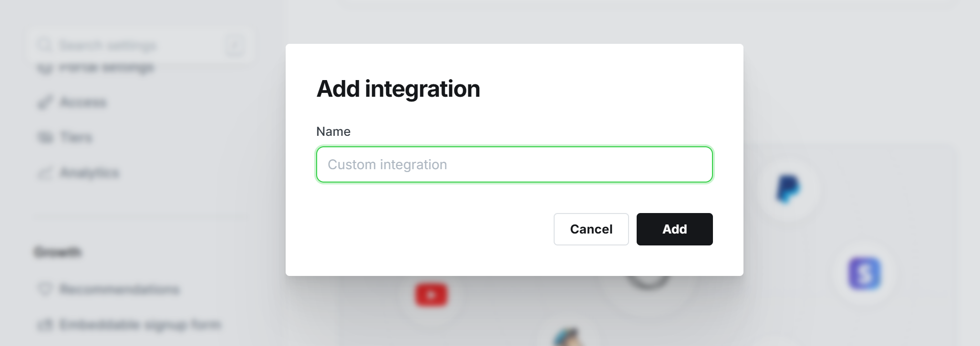Click the shortcut badge in search bar
This screenshot has width=980, height=346.
coord(235,45)
